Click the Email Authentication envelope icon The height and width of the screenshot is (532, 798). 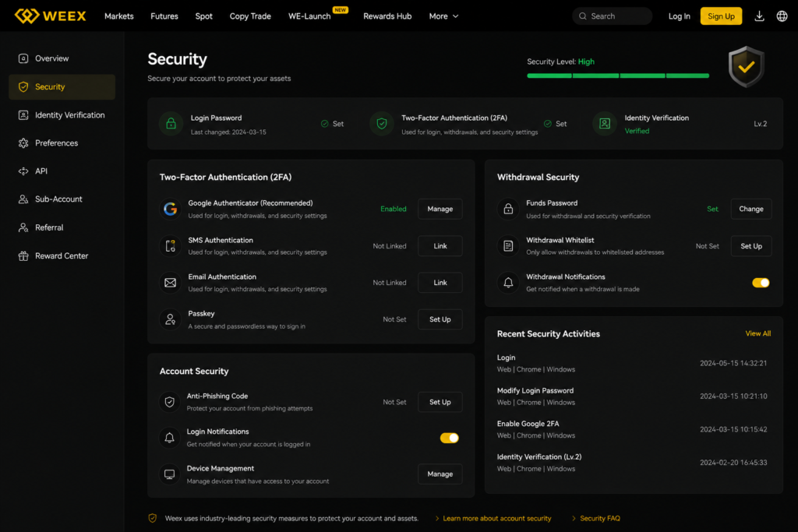171,283
